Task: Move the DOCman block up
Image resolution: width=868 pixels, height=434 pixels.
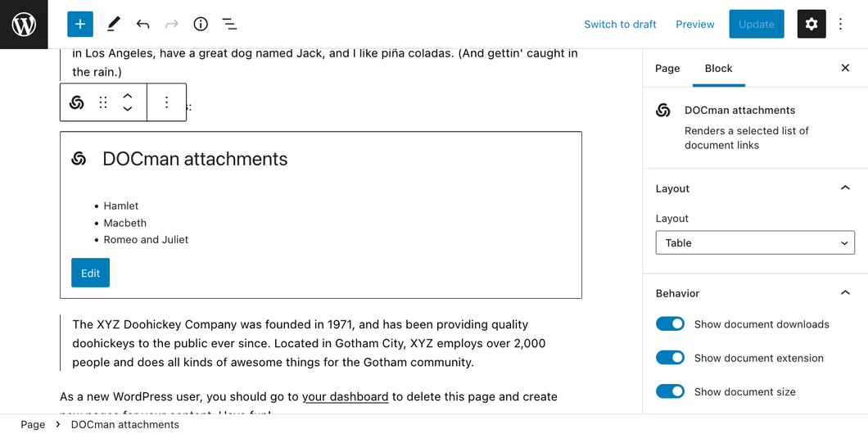Action: pos(128,97)
